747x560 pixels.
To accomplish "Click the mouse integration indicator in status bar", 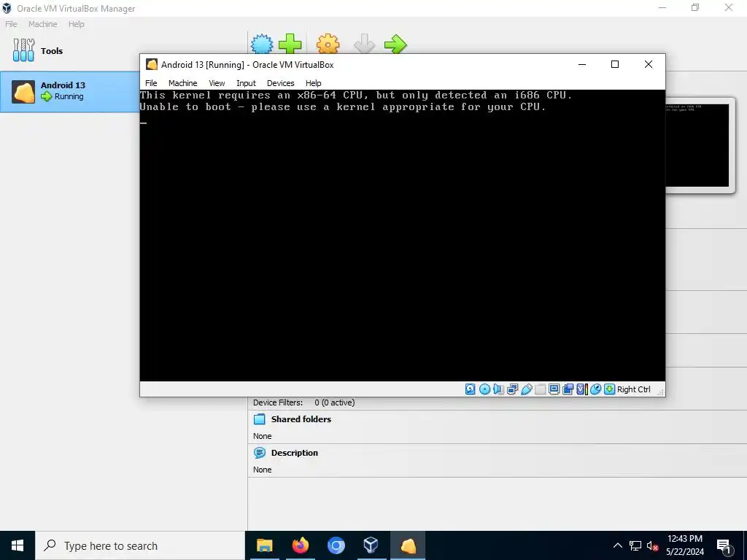I will (x=595, y=389).
